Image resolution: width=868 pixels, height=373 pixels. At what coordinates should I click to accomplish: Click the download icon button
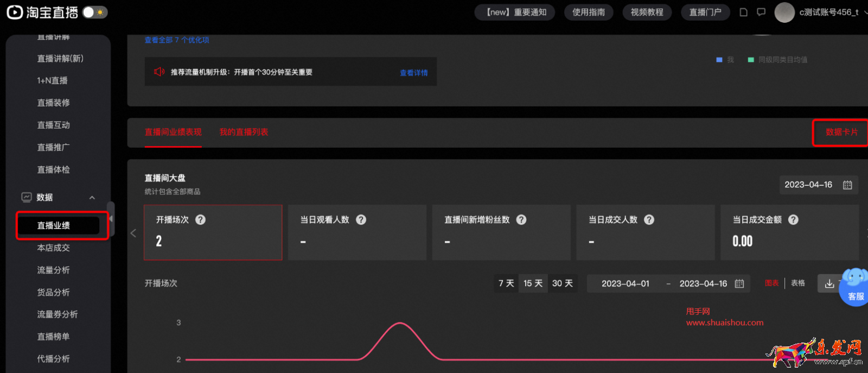point(829,283)
